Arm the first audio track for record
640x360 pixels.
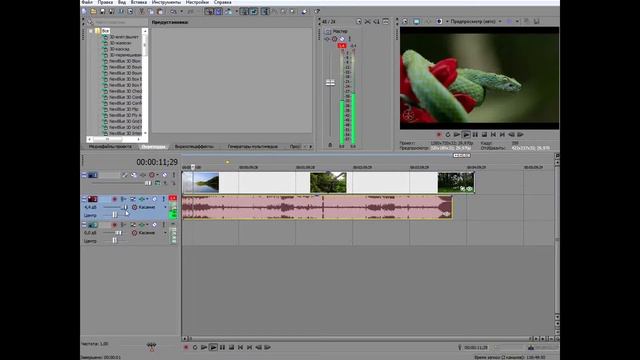pos(114,199)
